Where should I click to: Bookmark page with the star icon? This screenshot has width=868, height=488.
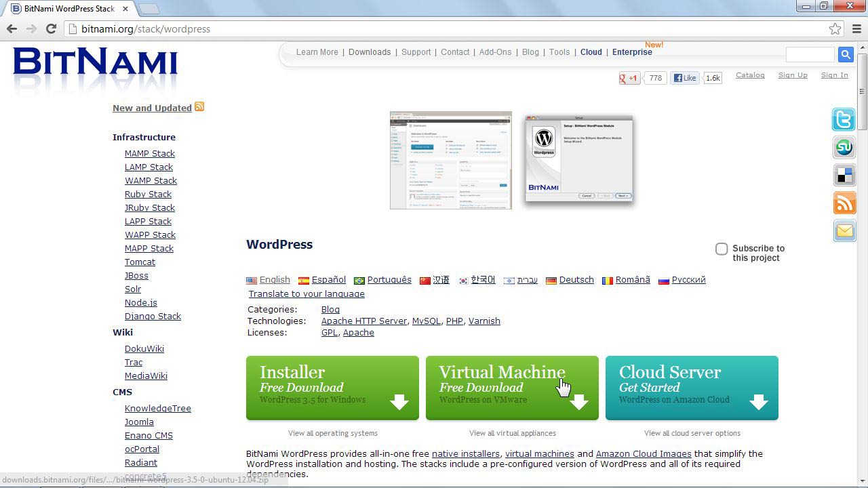(x=835, y=28)
